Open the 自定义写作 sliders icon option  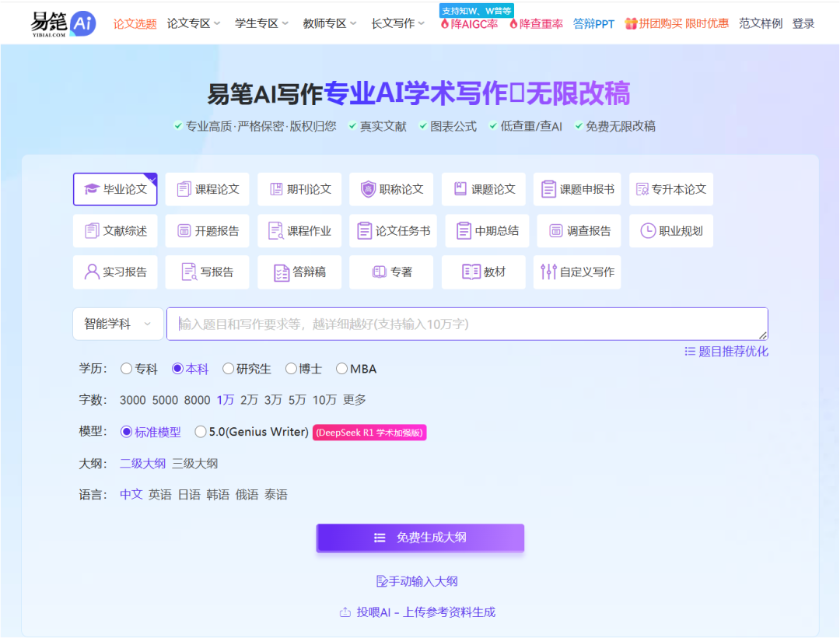pyautogui.click(x=576, y=272)
